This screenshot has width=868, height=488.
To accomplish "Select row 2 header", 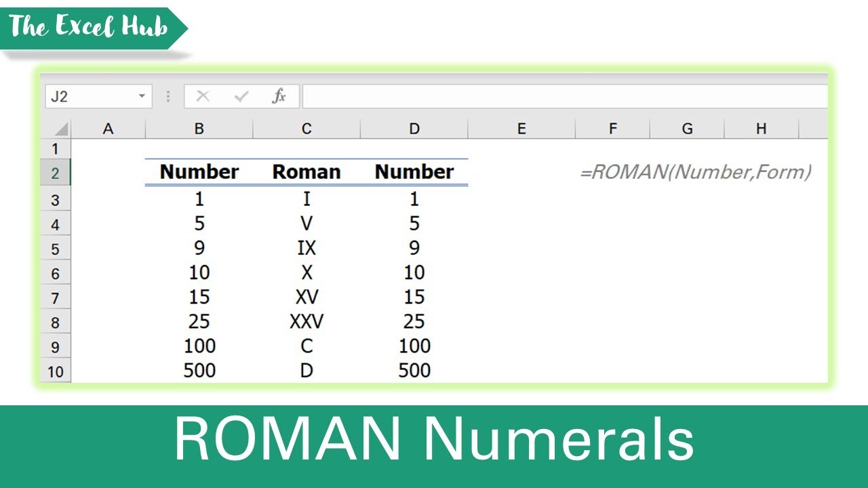I will (56, 173).
